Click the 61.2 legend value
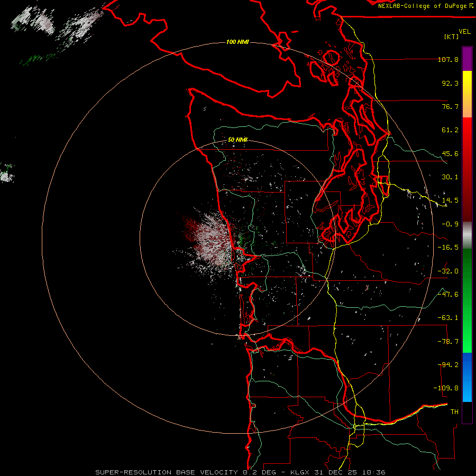 point(450,130)
